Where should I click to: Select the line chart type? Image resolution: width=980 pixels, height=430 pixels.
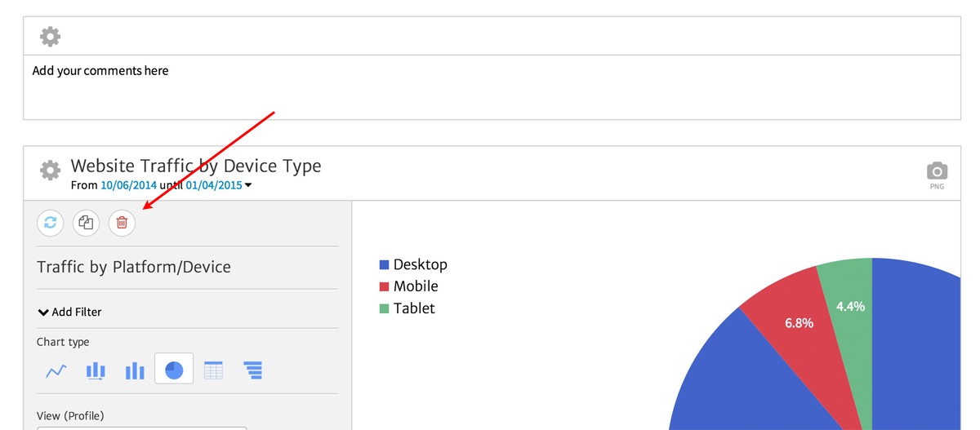56,371
